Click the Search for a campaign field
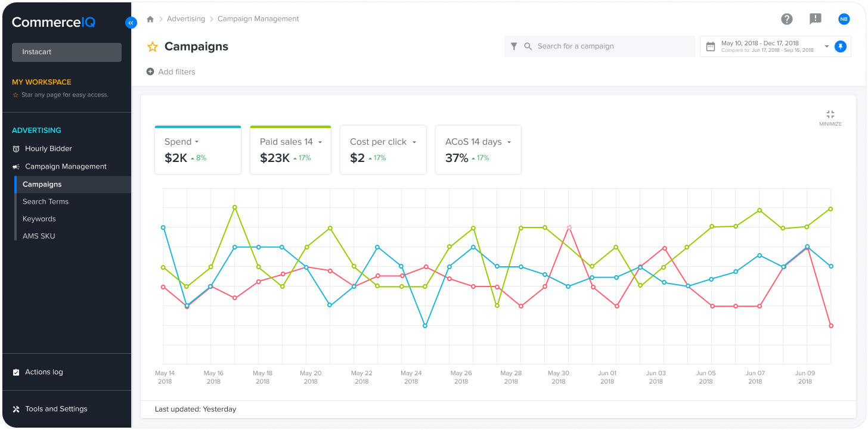 (x=600, y=46)
